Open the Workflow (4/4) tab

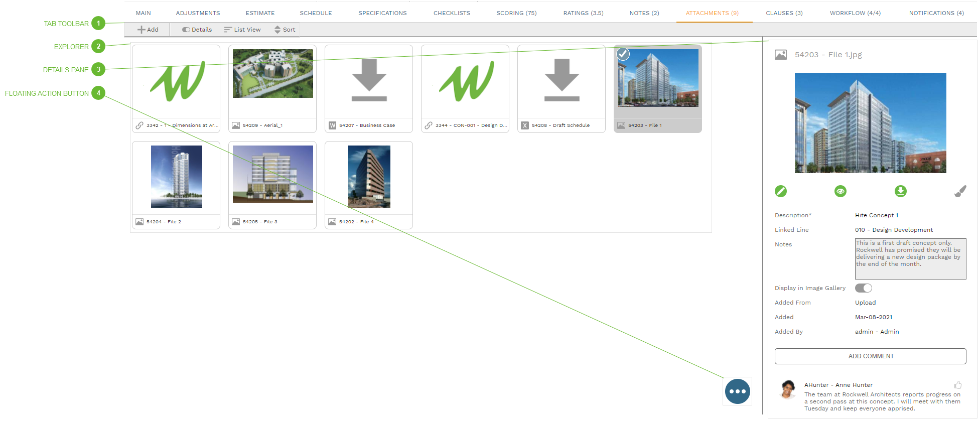click(x=855, y=13)
